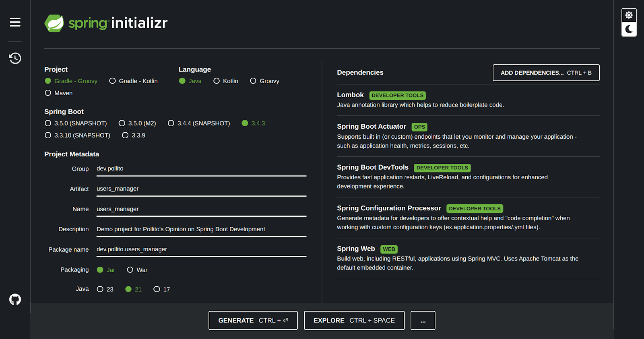644x339 pixels.
Task: Select the Lombok dependency title
Action: (350, 95)
